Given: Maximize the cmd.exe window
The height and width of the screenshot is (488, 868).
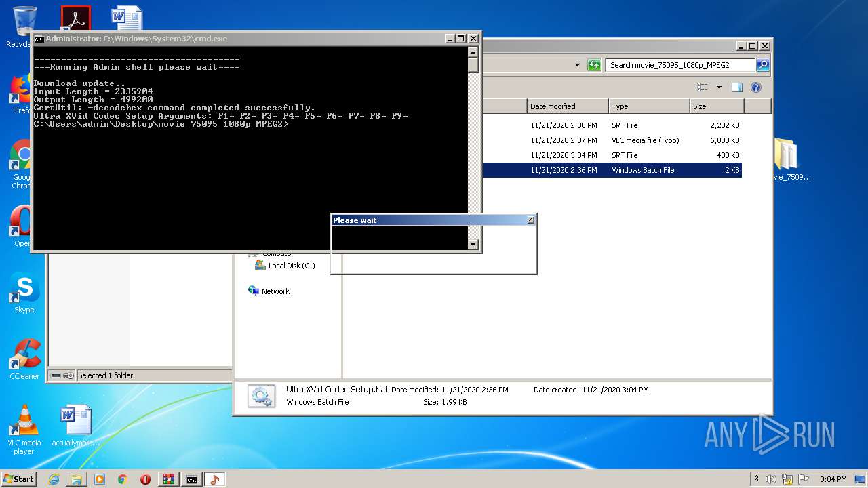Looking at the screenshot, I should click(460, 39).
